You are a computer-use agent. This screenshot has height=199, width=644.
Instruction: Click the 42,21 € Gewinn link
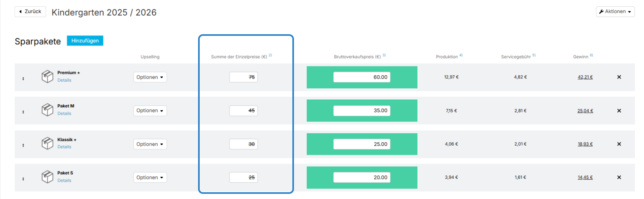tap(585, 77)
